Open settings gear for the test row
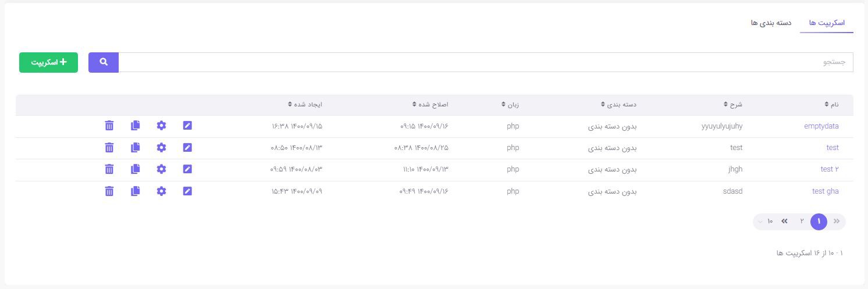868x289 pixels. pos(161,148)
